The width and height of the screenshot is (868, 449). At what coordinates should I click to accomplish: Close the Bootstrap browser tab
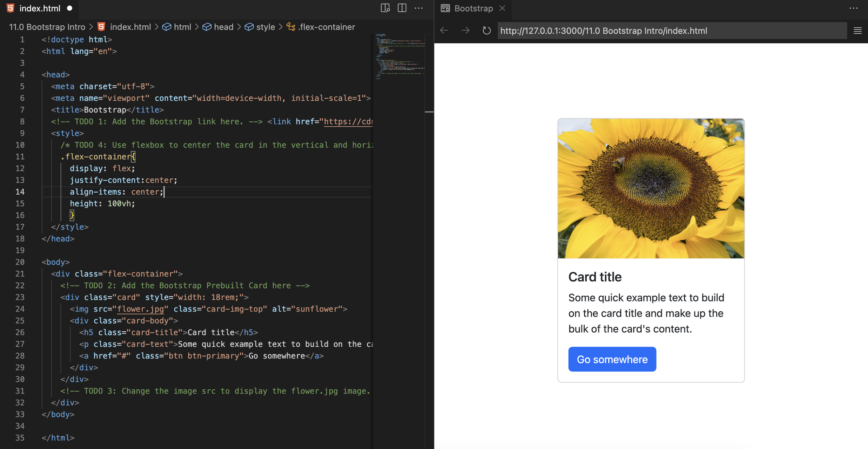[x=502, y=8]
